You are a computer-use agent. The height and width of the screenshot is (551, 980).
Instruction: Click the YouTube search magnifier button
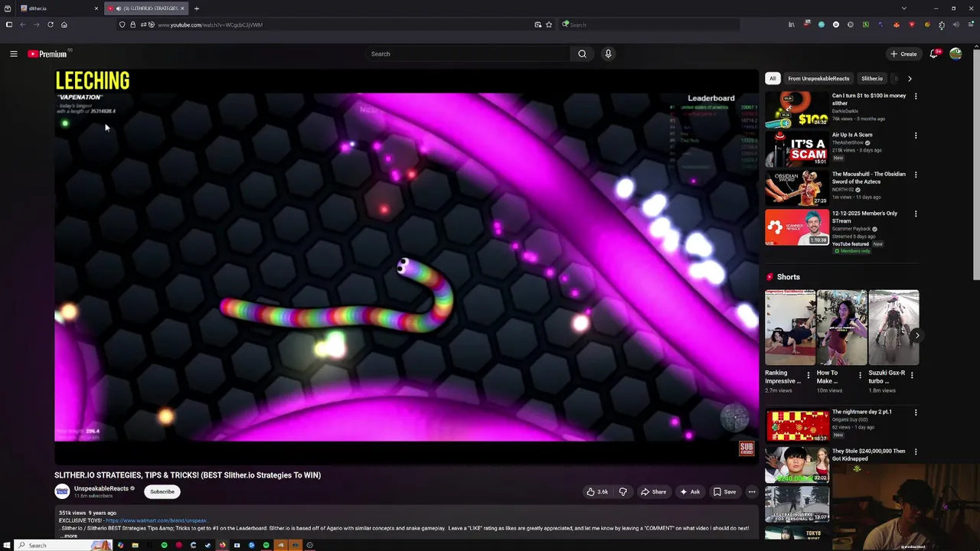582,54
